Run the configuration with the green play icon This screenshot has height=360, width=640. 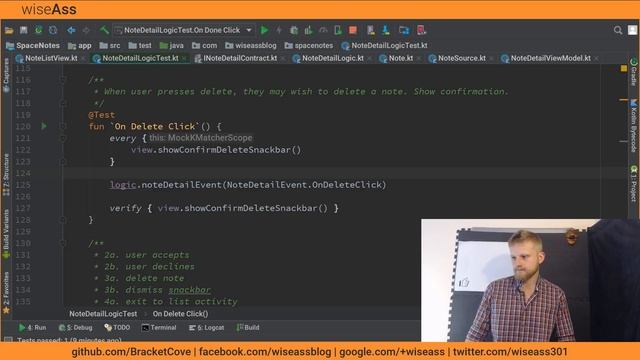(264, 30)
